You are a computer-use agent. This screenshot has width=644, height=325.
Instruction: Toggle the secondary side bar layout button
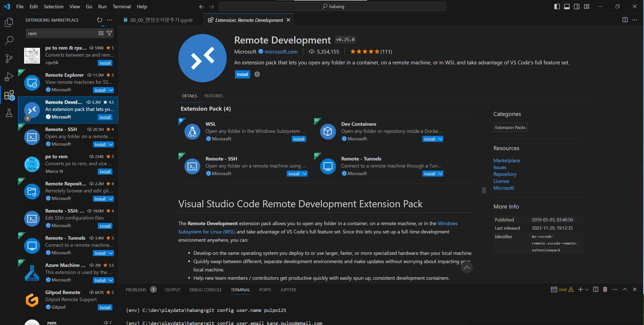pyautogui.click(x=577, y=7)
